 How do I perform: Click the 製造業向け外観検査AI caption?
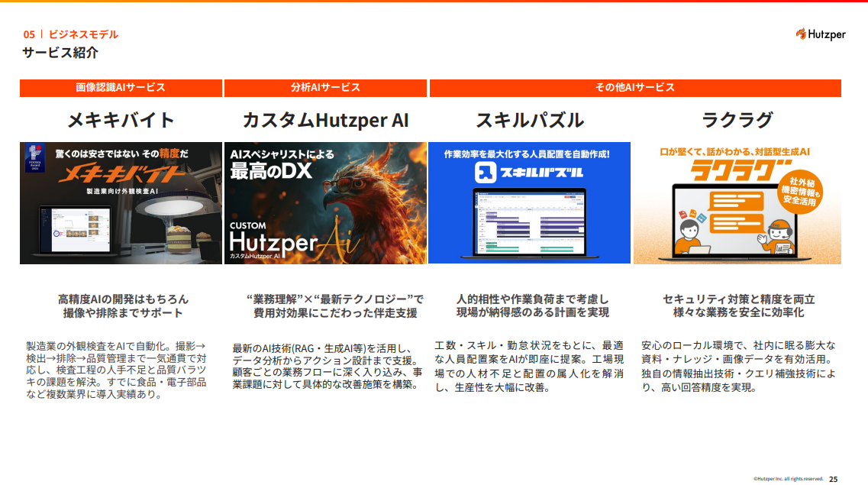pos(122,191)
